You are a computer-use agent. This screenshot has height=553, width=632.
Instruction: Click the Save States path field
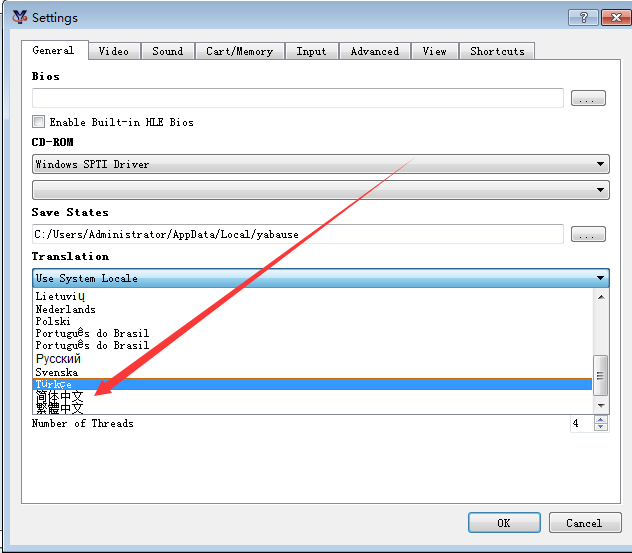coord(297,234)
